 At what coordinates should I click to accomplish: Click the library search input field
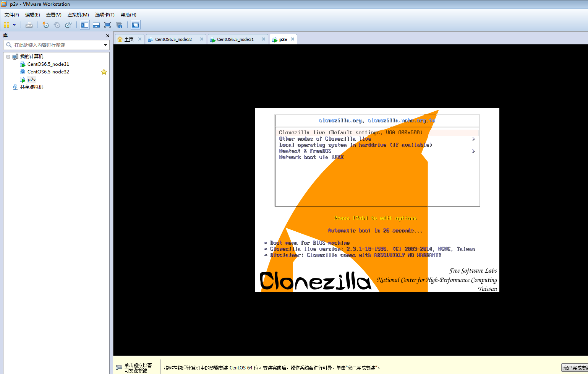point(56,45)
